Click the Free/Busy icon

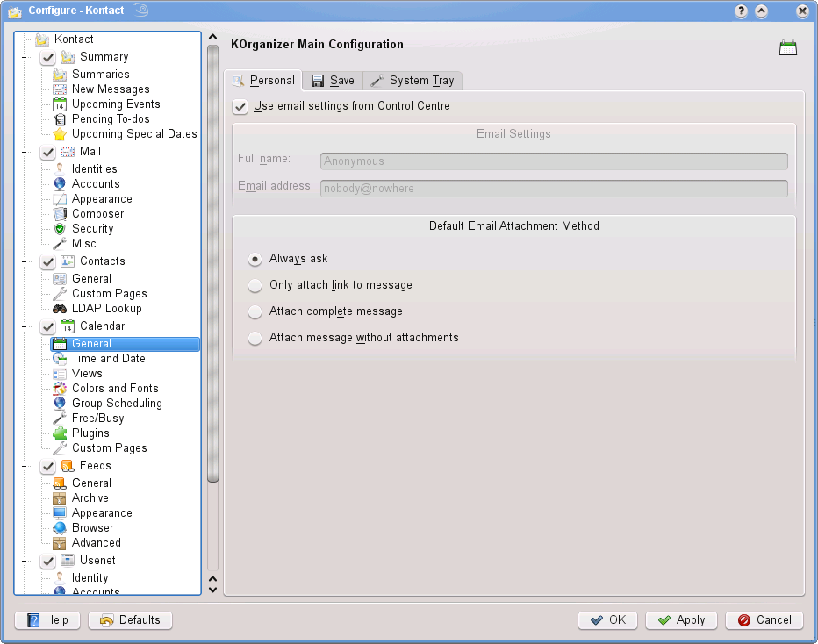click(60, 419)
